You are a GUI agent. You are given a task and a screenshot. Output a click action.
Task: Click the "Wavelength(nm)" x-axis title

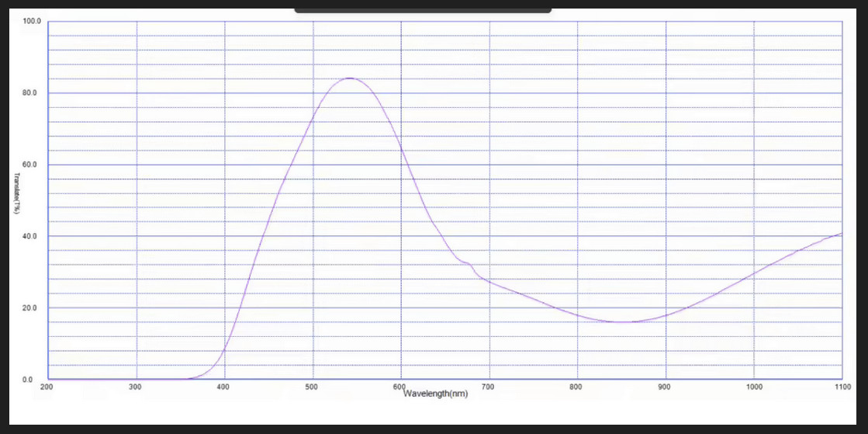[x=435, y=394]
